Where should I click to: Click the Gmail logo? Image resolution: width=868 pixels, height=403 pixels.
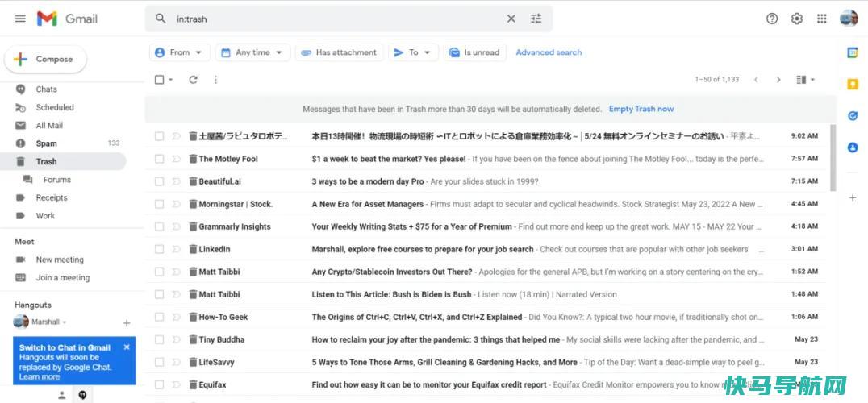[67, 19]
